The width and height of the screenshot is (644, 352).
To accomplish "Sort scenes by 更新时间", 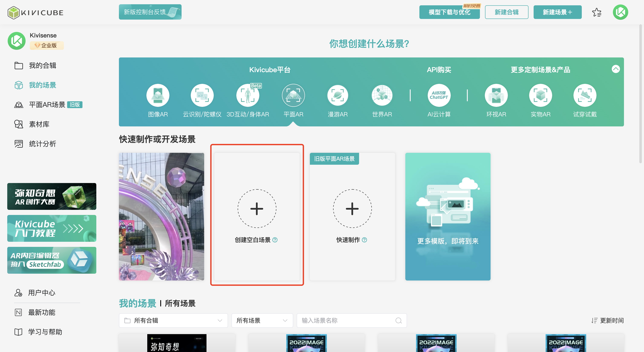I will (x=608, y=320).
